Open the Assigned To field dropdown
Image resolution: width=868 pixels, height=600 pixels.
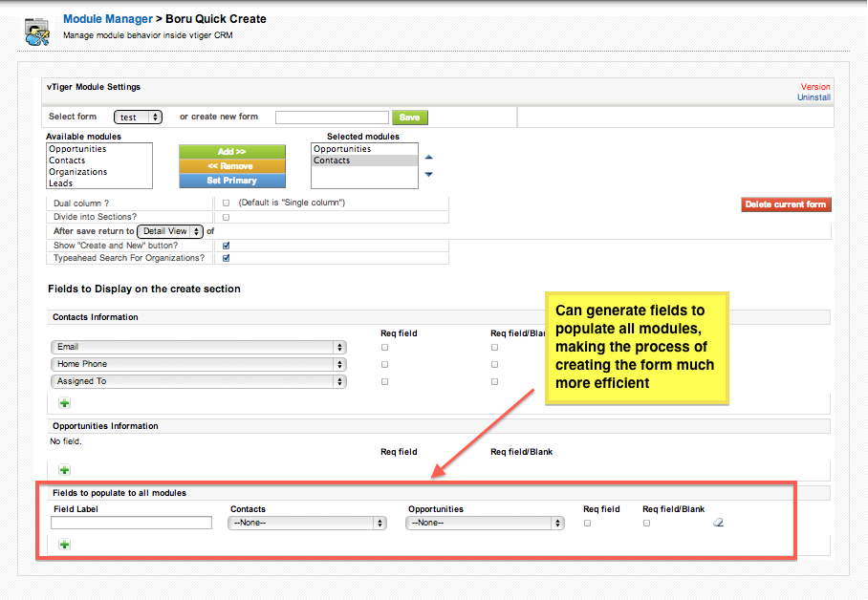tap(199, 381)
